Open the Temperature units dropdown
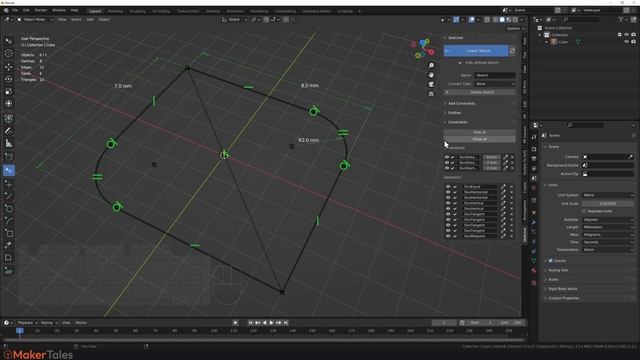This screenshot has height=360, width=640. click(x=608, y=249)
